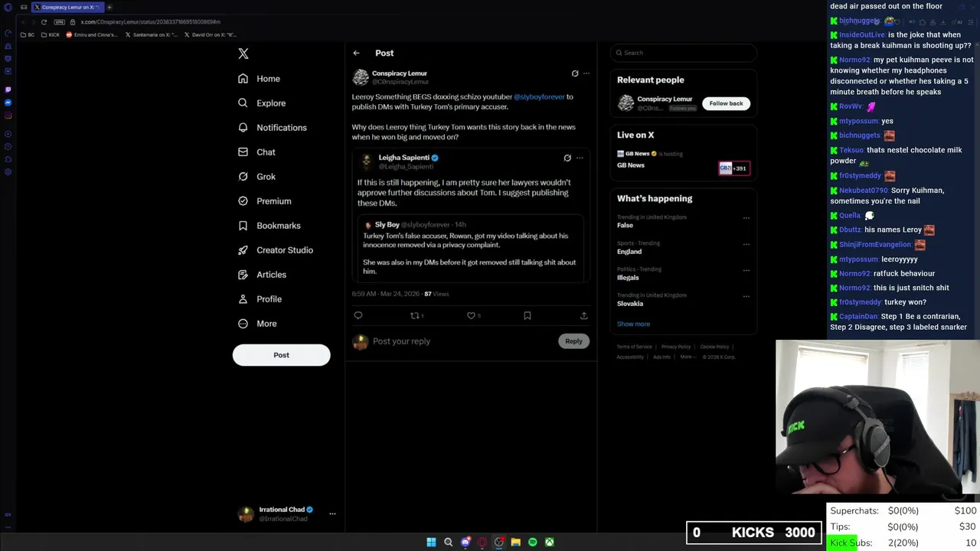
Task: Open the David Orr on X bookmark
Action: 211,34
